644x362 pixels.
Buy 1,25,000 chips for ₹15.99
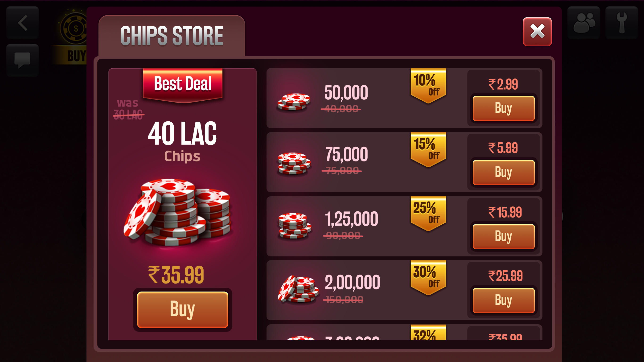504,236
